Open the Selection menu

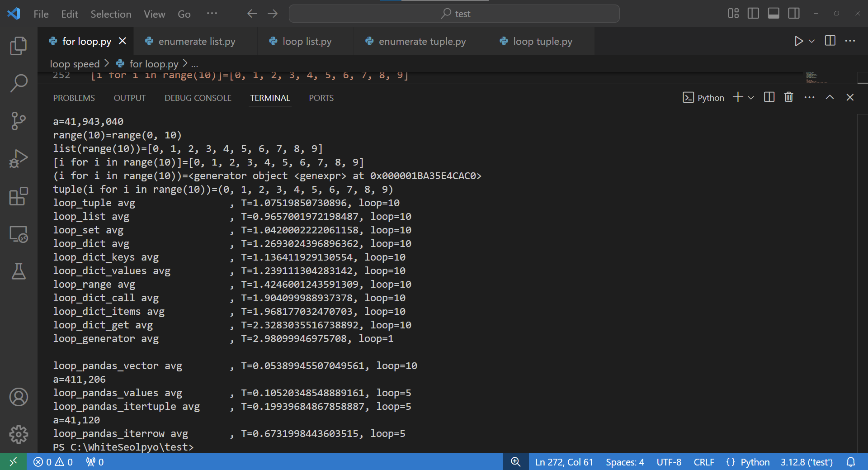tap(111, 14)
